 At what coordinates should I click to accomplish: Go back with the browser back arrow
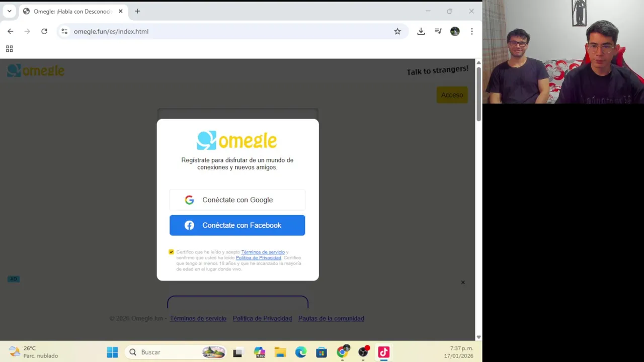tap(11, 31)
